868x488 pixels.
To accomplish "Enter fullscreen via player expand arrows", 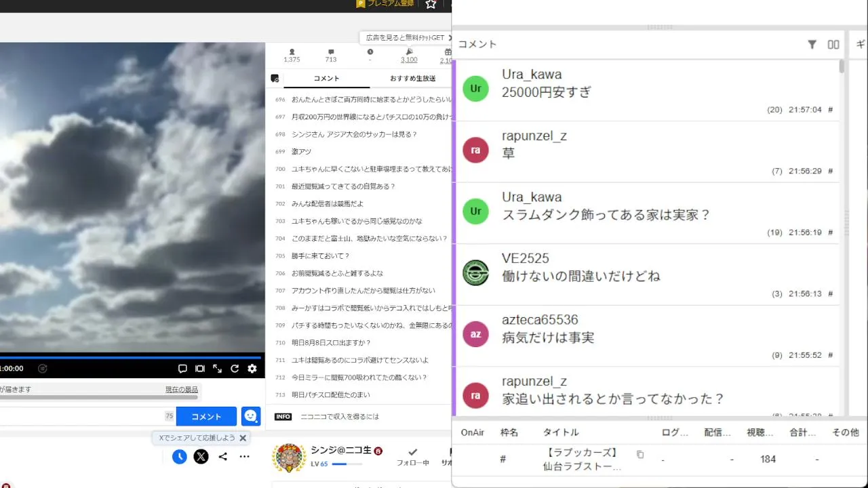I will 217,369.
